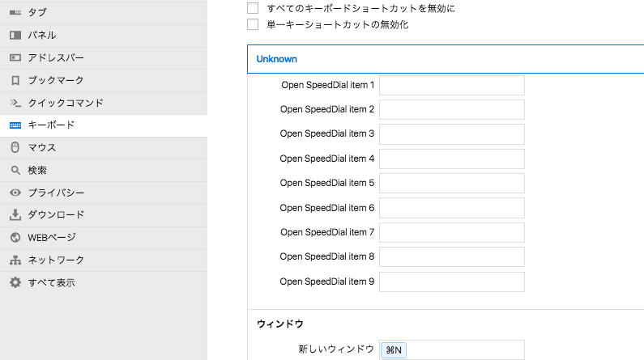Focus the Open SpeedDial item 1 field

(452, 85)
